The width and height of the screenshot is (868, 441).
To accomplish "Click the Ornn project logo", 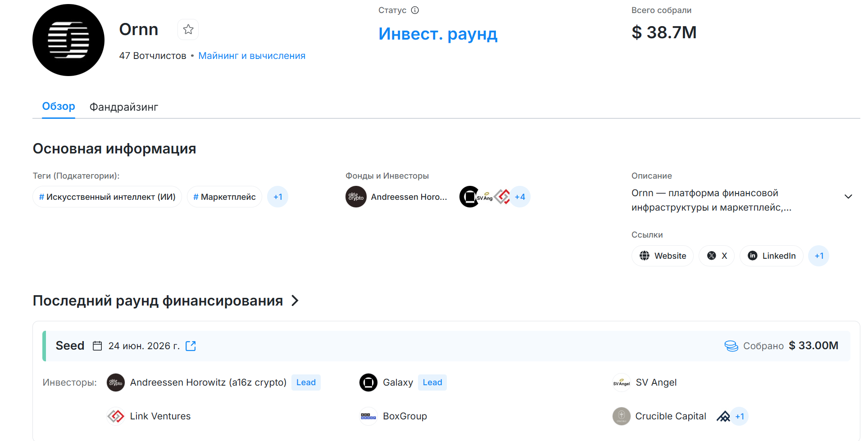I will click(68, 40).
